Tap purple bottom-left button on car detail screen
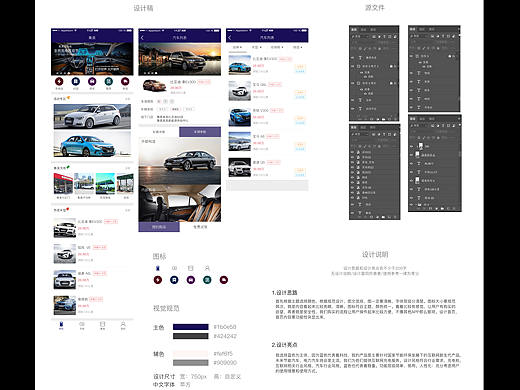Screen dimensions: 520x390 click(159, 227)
